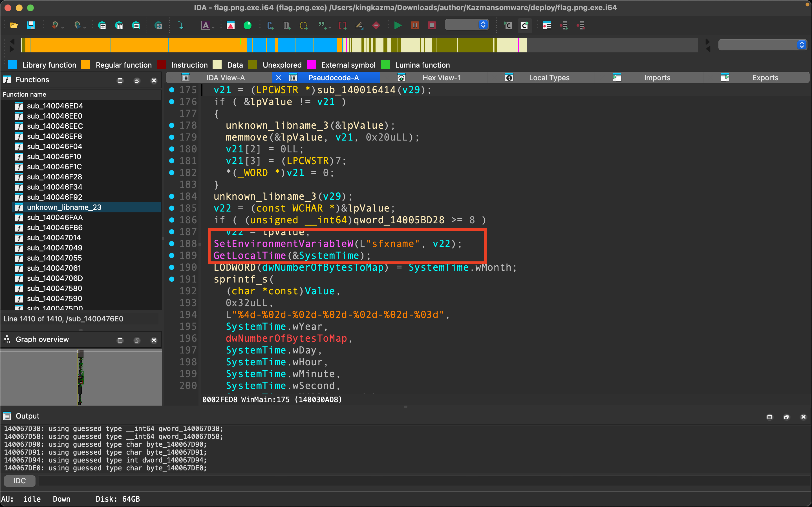Start process with green play button
The width and height of the screenshot is (812, 507).
pos(398,25)
